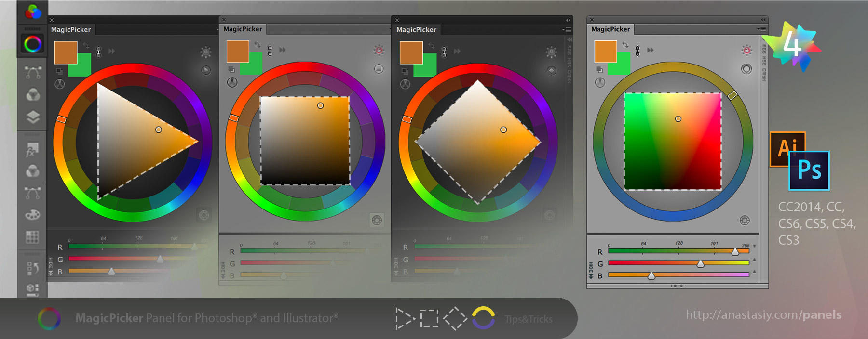The image size is (868, 339).
Task: Open the panel flyout menu in light gray panel
Action: coord(762,29)
